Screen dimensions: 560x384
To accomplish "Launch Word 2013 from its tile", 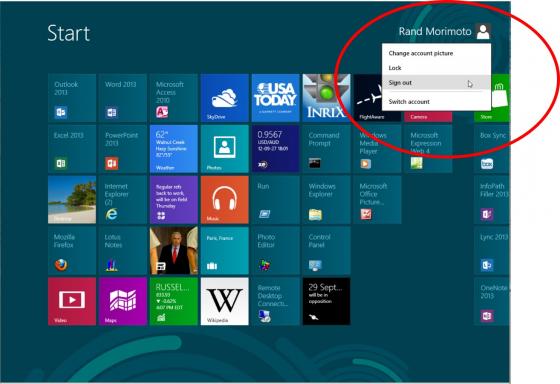I will [123, 98].
